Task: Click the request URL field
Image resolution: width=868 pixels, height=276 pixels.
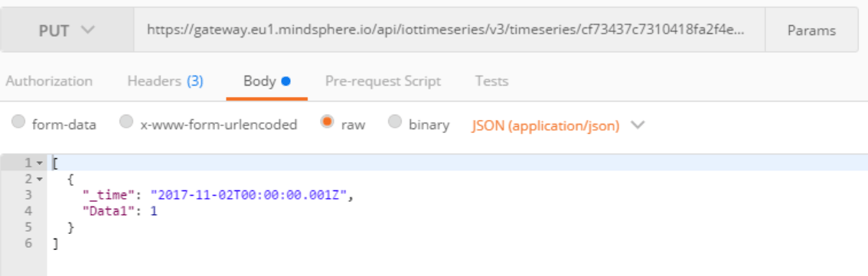Action: coord(449,31)
